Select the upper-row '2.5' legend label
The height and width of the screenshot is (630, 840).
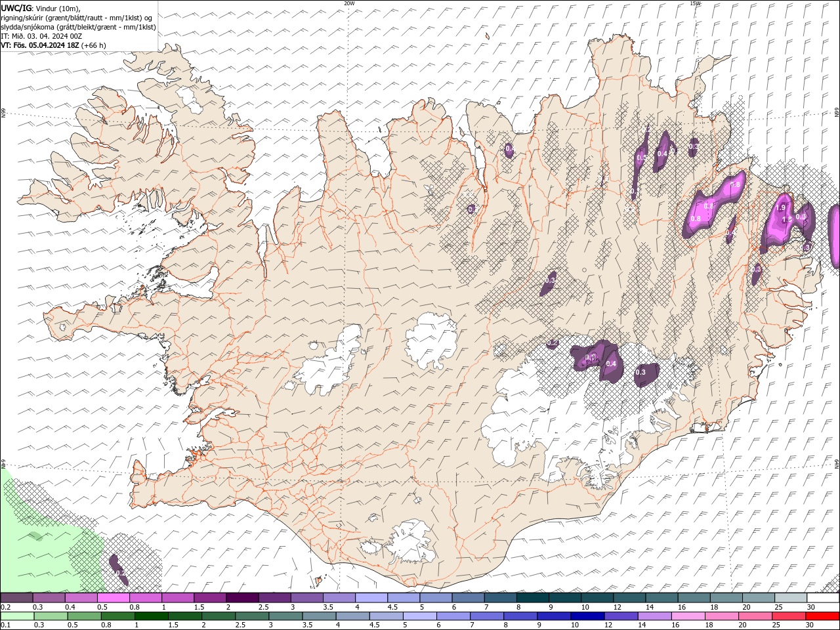coord(263,607)
